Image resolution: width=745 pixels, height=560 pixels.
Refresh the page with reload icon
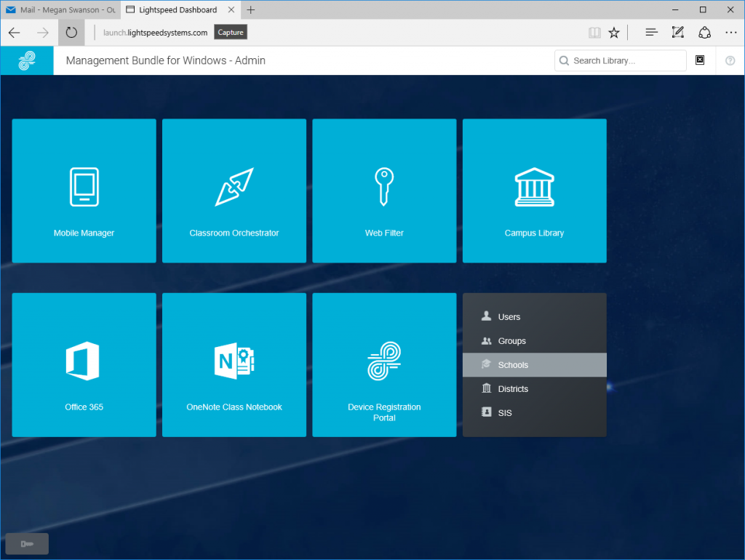pyautogui.click(x=71, y=32)
